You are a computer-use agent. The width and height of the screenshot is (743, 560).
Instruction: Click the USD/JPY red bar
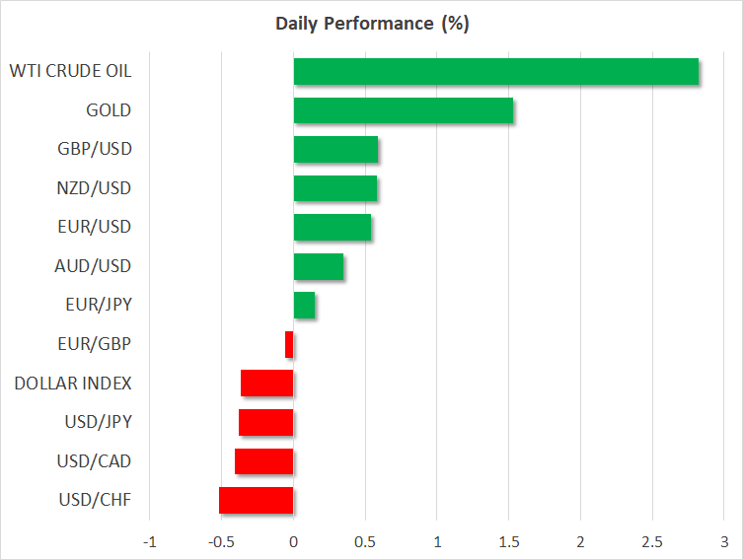point(266,422)
